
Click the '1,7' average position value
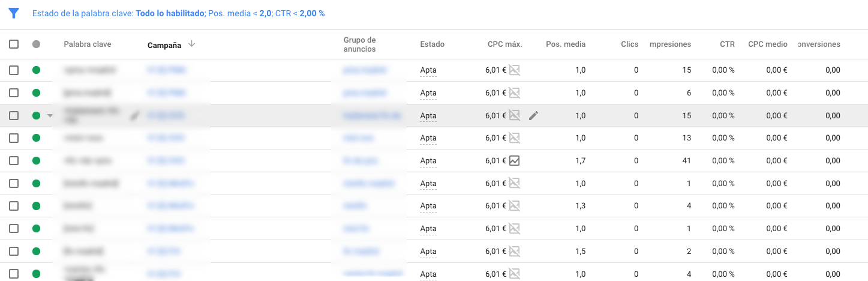[x=581, y=161]
